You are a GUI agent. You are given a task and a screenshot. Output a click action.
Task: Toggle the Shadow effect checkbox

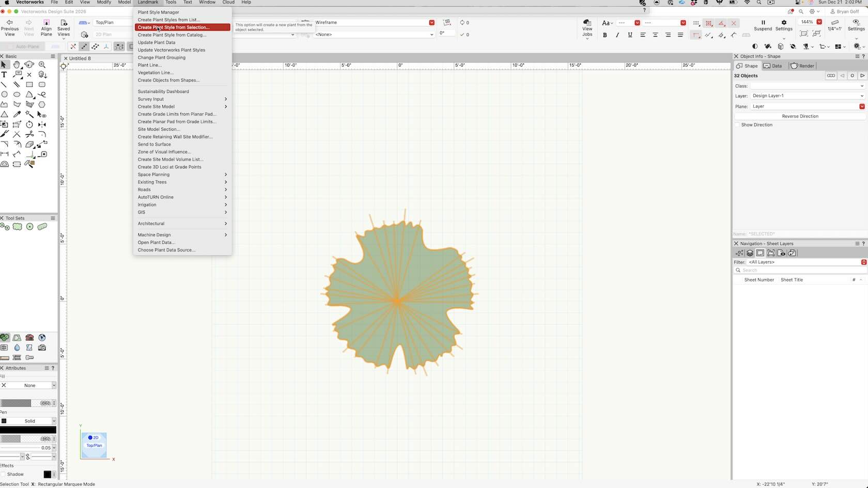[4, 474]
